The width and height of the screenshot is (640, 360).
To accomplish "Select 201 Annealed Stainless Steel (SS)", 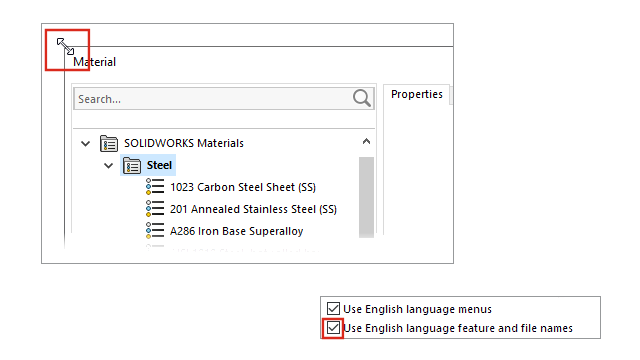I will 253,209.
